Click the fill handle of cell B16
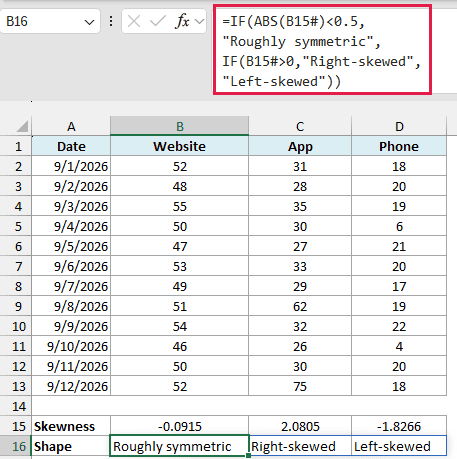The width and height of the screenshot is (457, 459). (x=249, y=455)
